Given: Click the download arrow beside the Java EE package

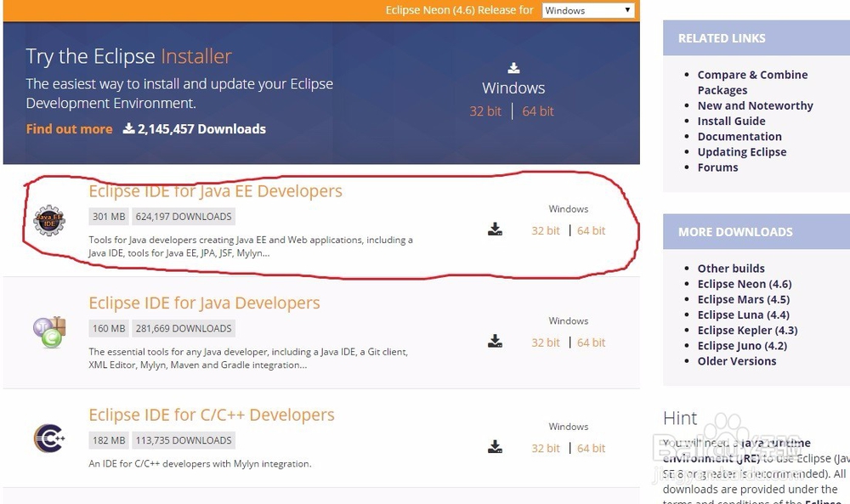Looking at the screenshot, I should pyautogui.click(x=495, y=229).
